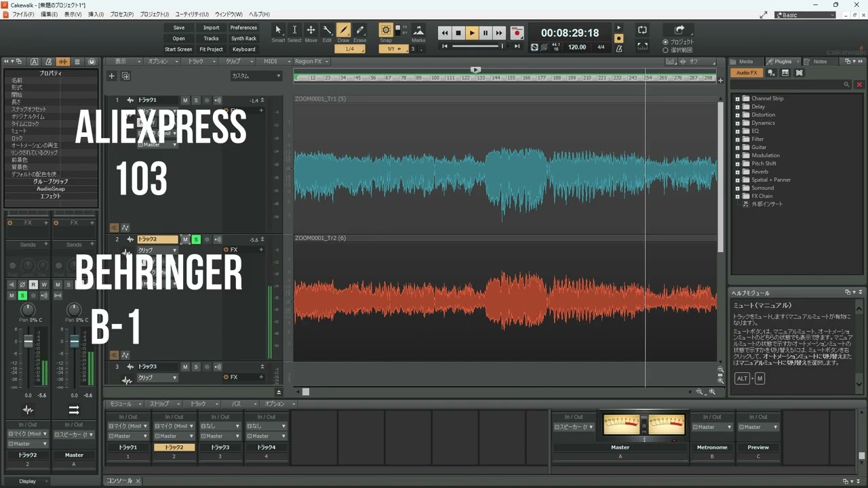This screenshot has height=488, width=868.
Task: Expand the Dynamics plugin folder
Action: 737,123
